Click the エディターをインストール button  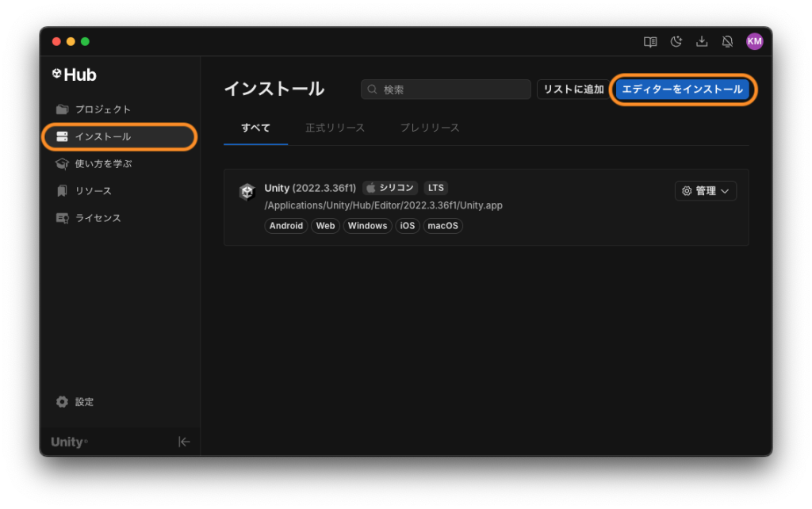pyautogui.click(x=683, y=89)
